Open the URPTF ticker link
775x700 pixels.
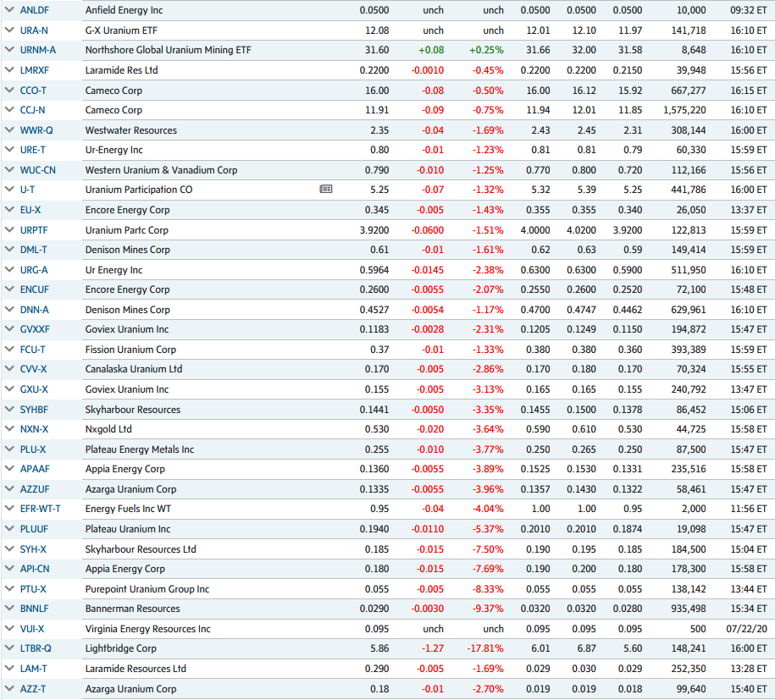tap(34, 230)
